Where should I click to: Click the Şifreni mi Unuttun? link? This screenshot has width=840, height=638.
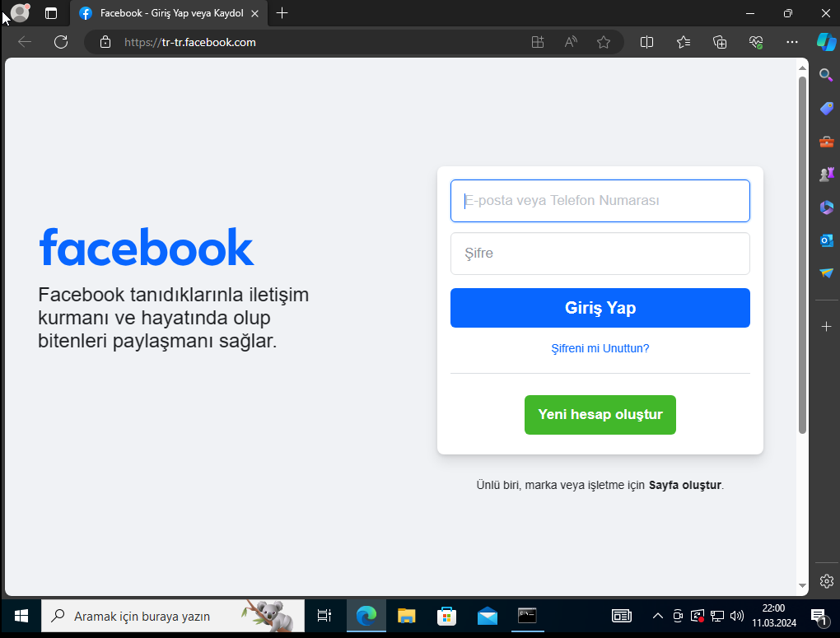pos(600,348)
